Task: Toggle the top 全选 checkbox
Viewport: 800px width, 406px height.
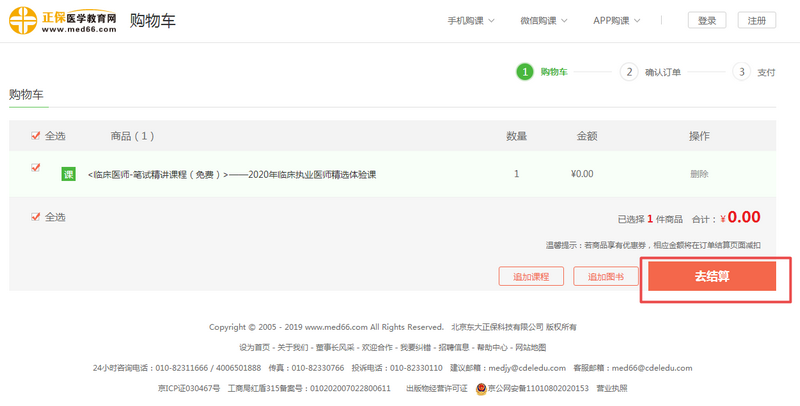Action: [x=36, y=135]
